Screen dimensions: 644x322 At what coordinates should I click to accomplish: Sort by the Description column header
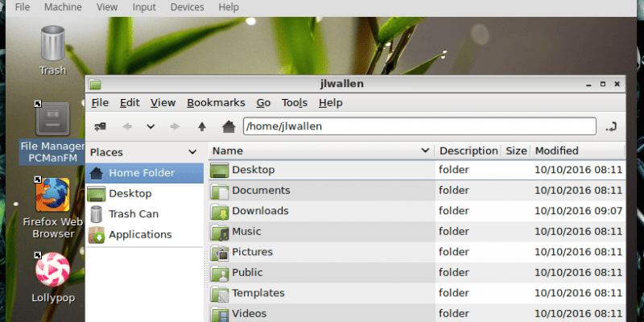click(x=469, y=151)
